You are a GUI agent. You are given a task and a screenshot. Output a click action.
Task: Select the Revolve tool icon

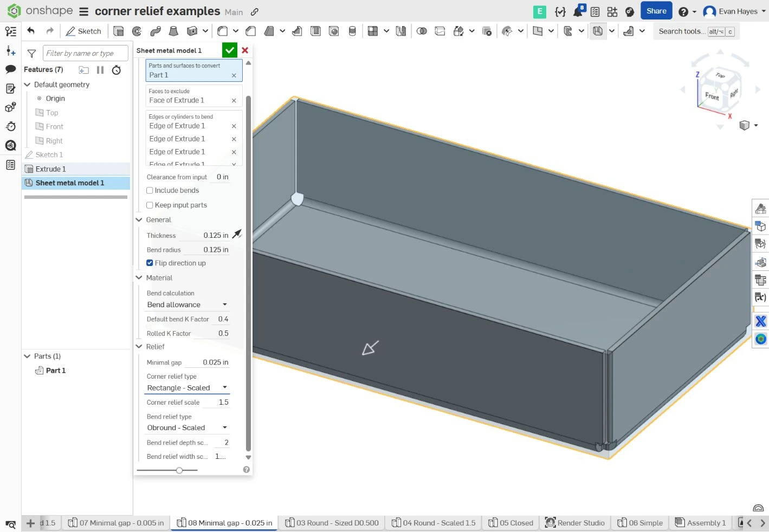click(x=137, y=31)
